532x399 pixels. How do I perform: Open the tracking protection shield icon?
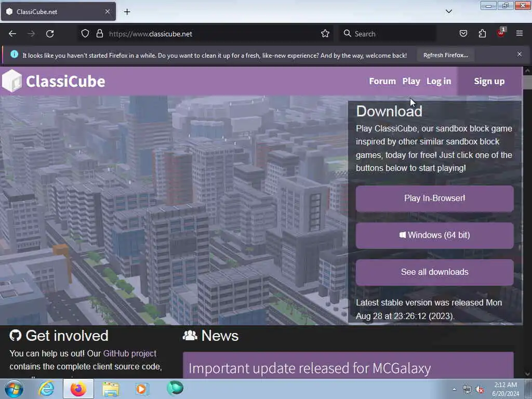click(x=85, y=34)
